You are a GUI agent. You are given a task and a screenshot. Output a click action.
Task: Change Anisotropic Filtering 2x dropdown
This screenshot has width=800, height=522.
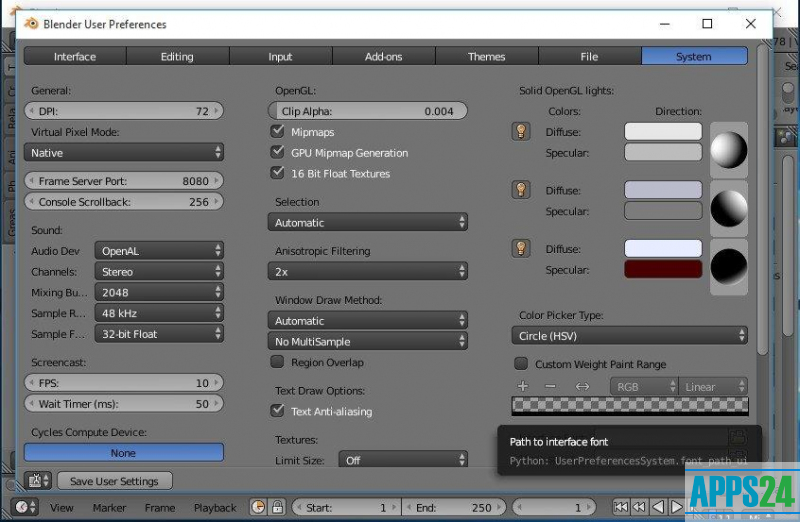click(368, 271)
